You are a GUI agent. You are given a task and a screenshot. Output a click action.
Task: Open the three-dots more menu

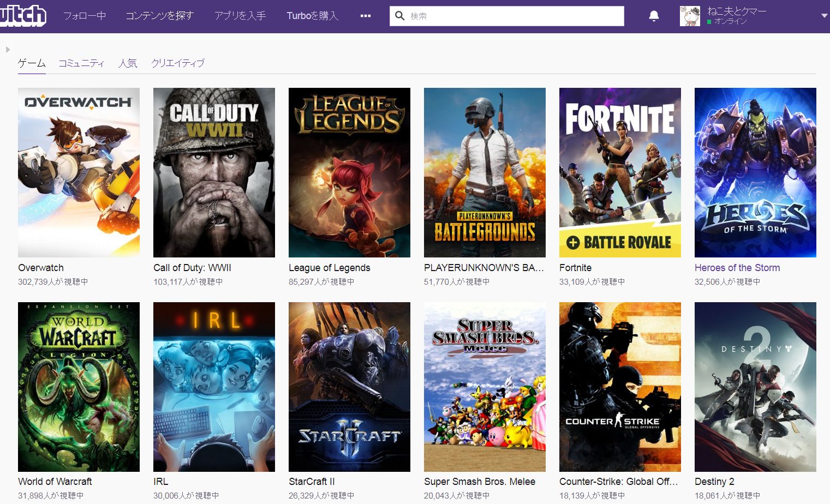click(366, 16)
